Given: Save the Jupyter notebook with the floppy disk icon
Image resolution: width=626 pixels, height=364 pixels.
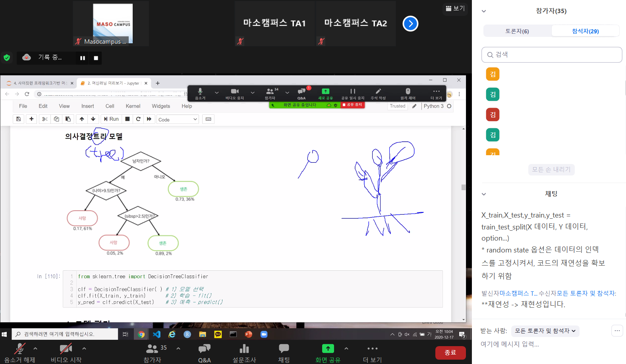Looking at the screenshot, I should tap(18, 119).
